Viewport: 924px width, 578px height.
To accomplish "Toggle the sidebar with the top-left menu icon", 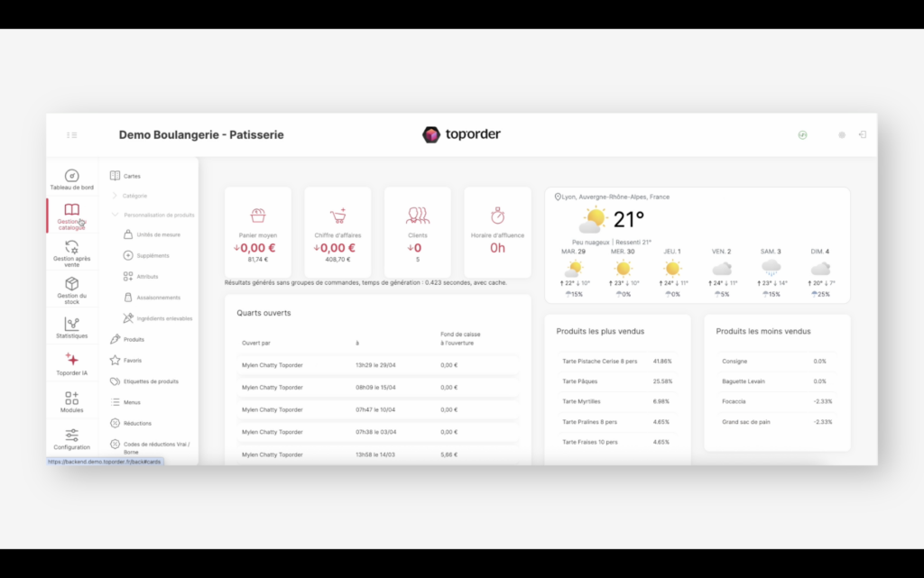I will [x=72, y=134].
